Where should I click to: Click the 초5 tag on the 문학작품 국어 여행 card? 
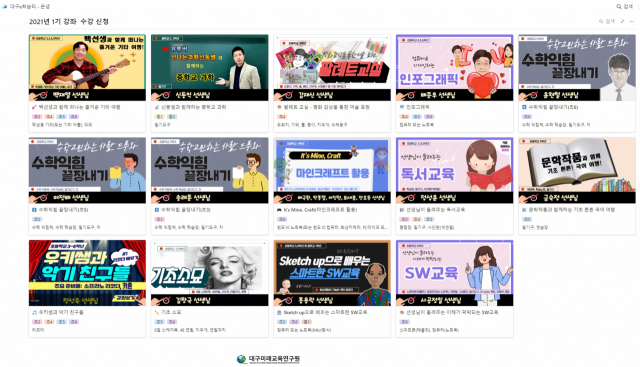(x=527, y=219)
